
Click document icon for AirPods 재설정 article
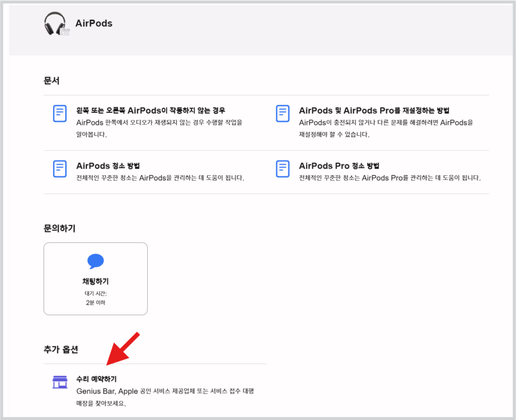coord(283,113)
